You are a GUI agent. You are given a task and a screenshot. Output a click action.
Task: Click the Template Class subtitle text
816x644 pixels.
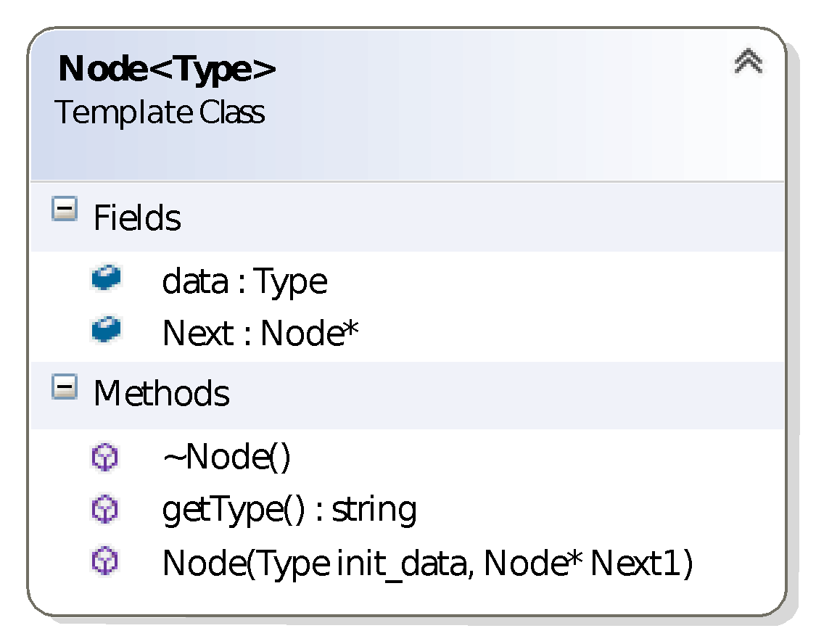click(x=160, y=112)
